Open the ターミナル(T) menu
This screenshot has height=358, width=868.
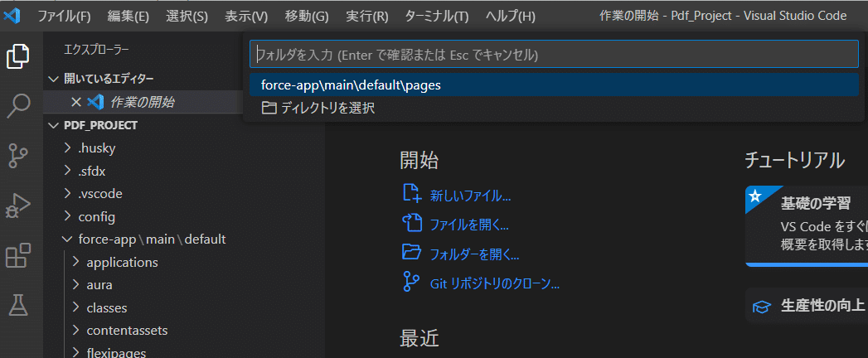[437, 16]
